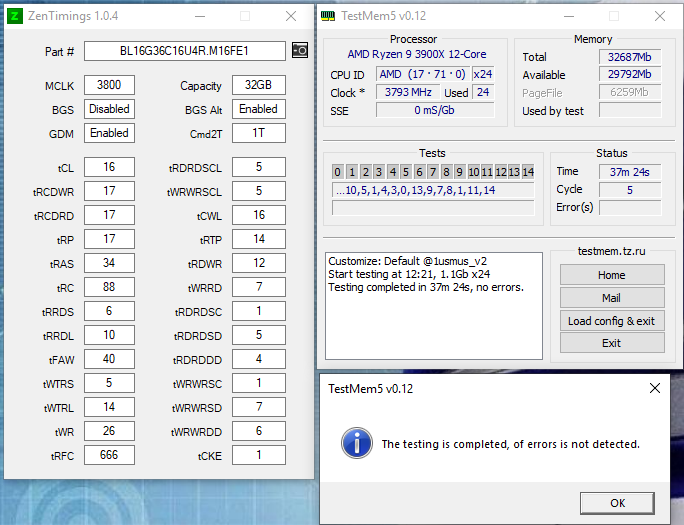Select test number 9 box

coord(459,172)
